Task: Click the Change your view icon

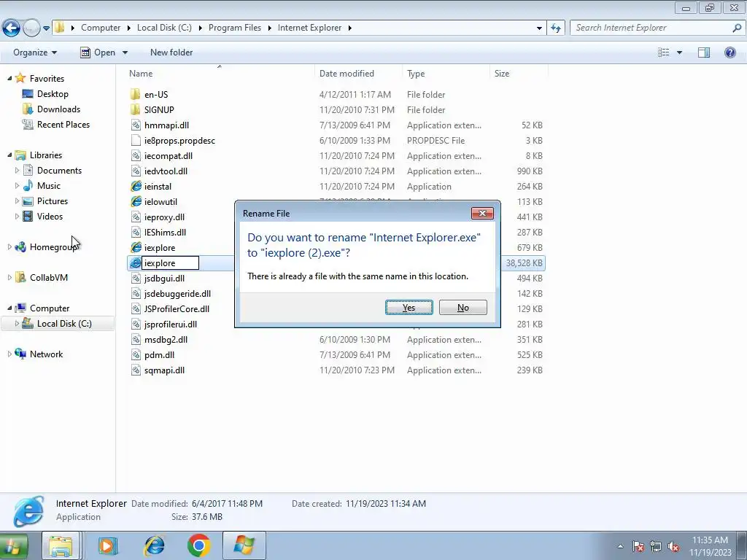Action: (x=663, y=52)
